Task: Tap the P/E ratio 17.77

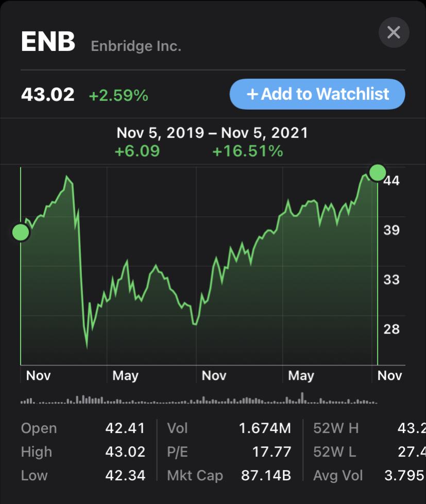Action: pos(271,452)
